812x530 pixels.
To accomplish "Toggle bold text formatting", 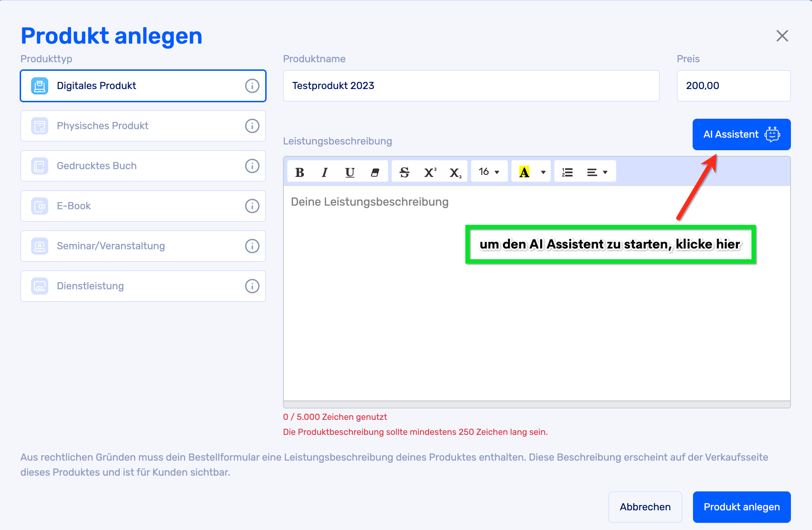I will 299,172.
